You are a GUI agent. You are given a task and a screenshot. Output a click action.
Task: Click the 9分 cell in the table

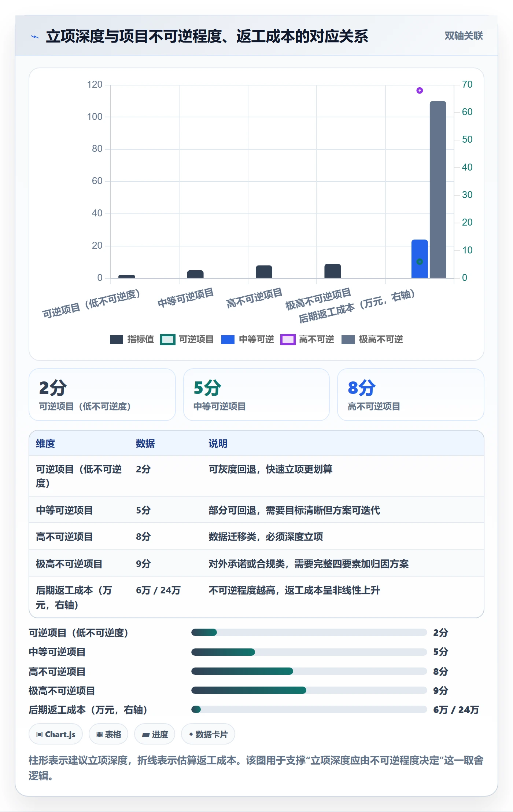click(143, 564)
